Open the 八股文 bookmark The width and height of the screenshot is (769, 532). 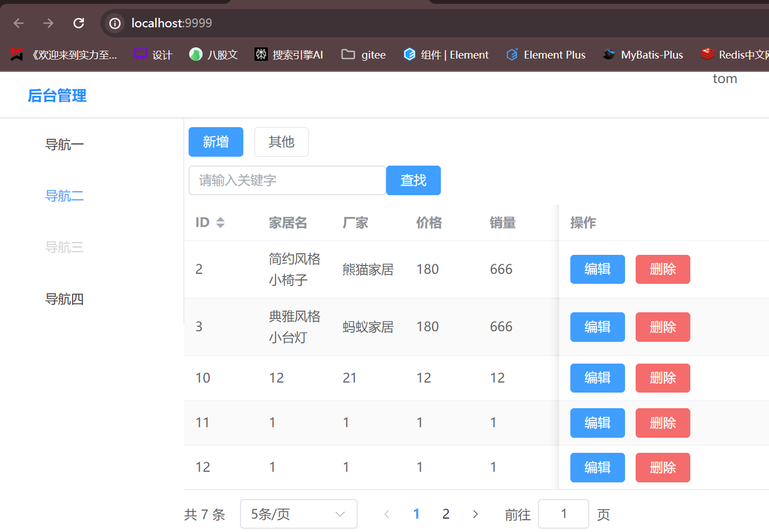point(214,55)
